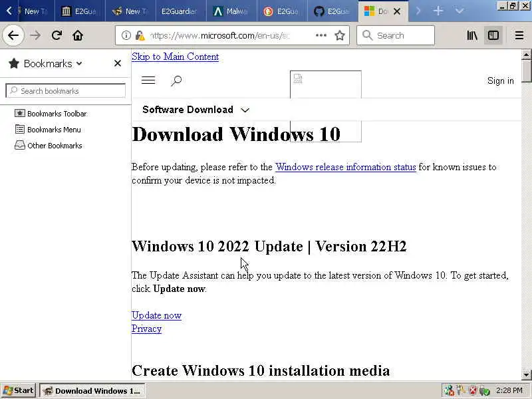532x399 pixels.
Task: Open the browser home page
Action: [78, 35]
